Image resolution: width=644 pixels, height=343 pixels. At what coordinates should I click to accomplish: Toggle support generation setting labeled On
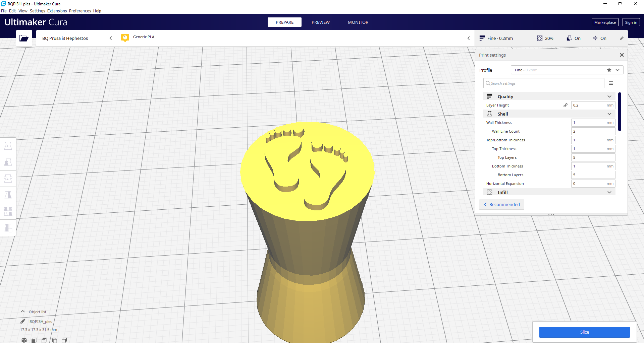(574, 38)
